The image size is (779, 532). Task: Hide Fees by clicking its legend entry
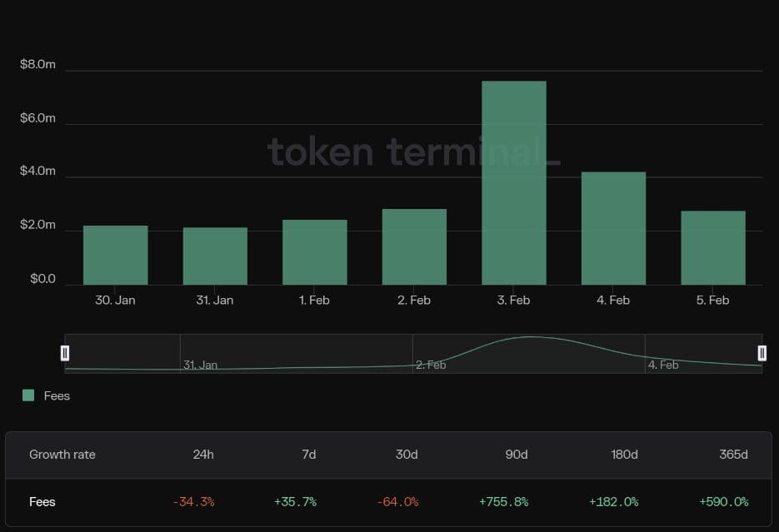46,395
